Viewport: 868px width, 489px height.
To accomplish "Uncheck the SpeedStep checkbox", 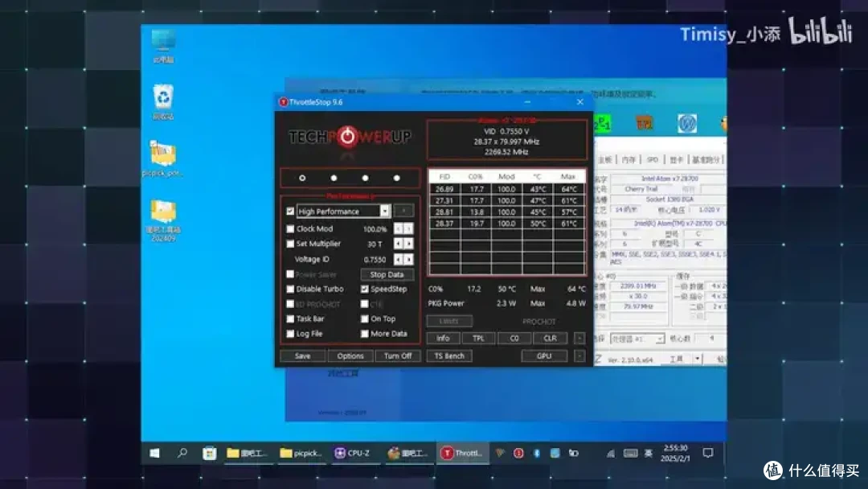I will click(x=364, y=289).
